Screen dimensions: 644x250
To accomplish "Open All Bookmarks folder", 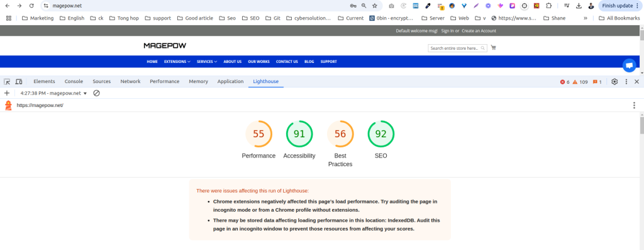I will click(619, 18).
